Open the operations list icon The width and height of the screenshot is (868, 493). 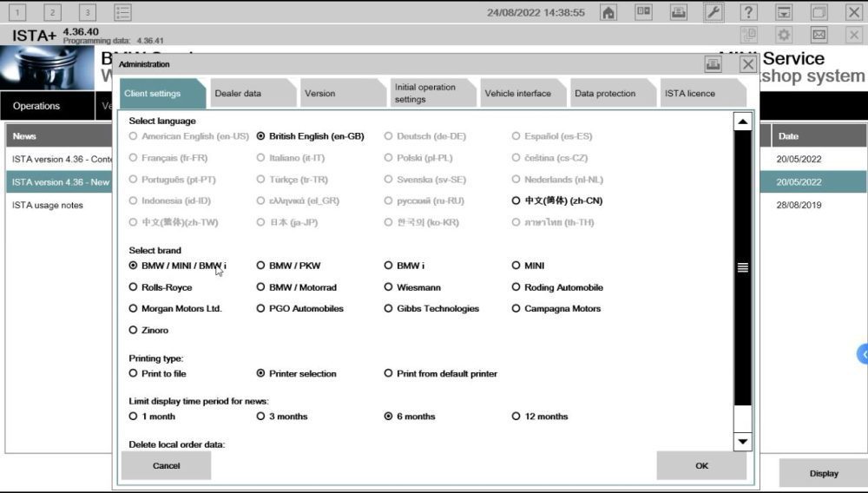pos(122,12)
